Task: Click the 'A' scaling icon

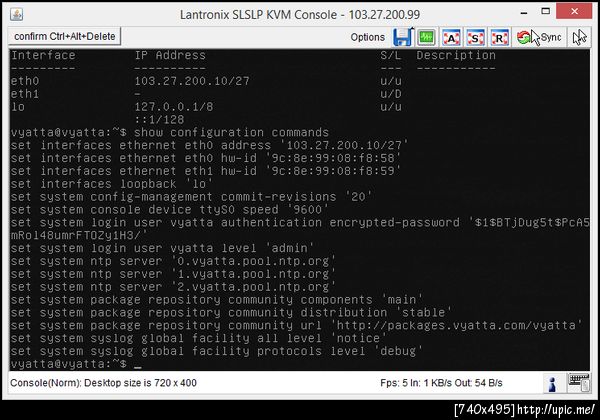Action: click(451, 37)
